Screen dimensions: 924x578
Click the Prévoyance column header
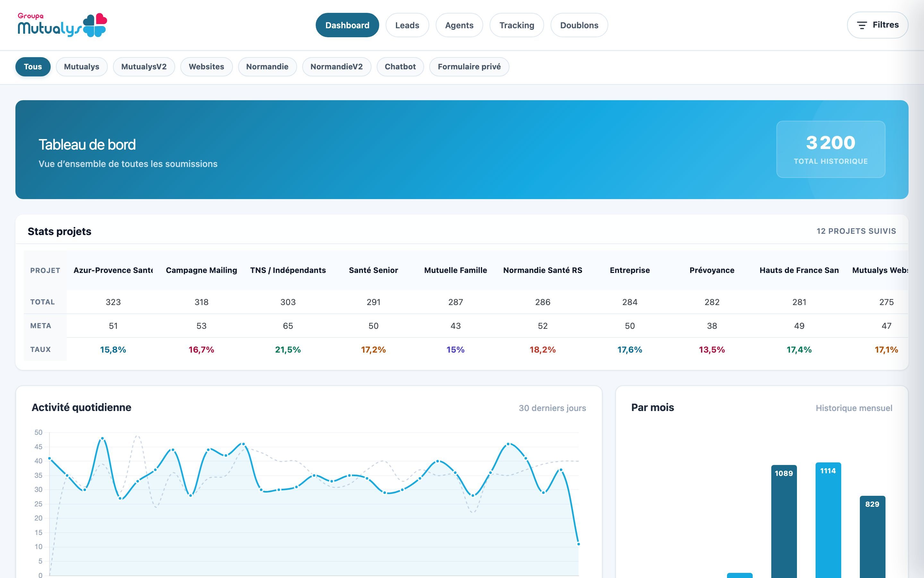[x=712, y=270]
